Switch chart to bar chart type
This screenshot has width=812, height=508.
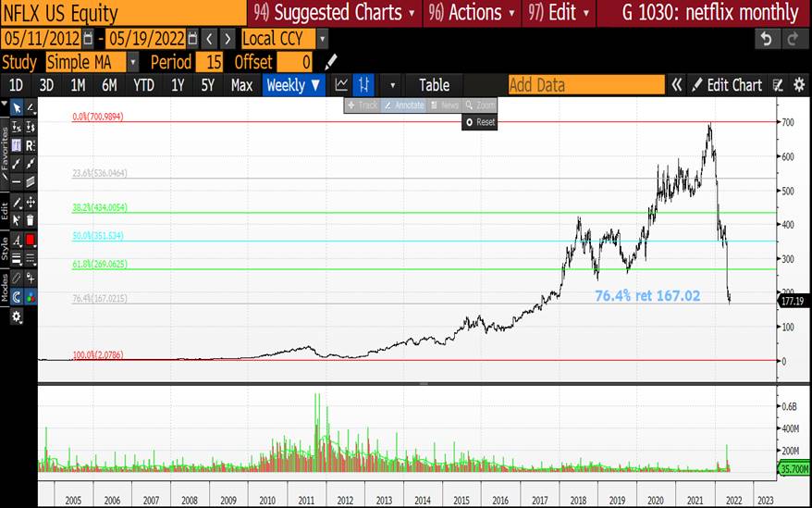(x=364, y=85)
